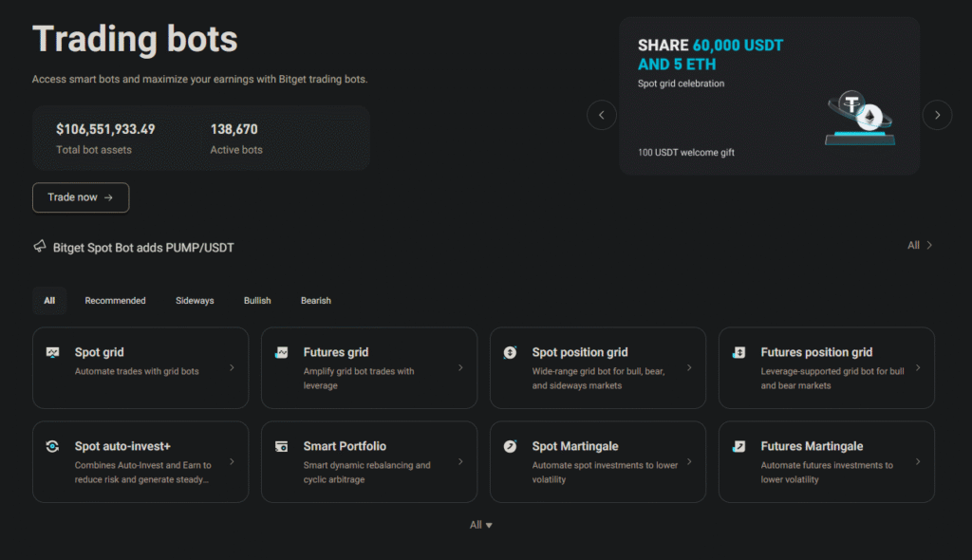972x560 pixels.
Task: Click the announcement megaphone icon
Action: tap(40, 246)
